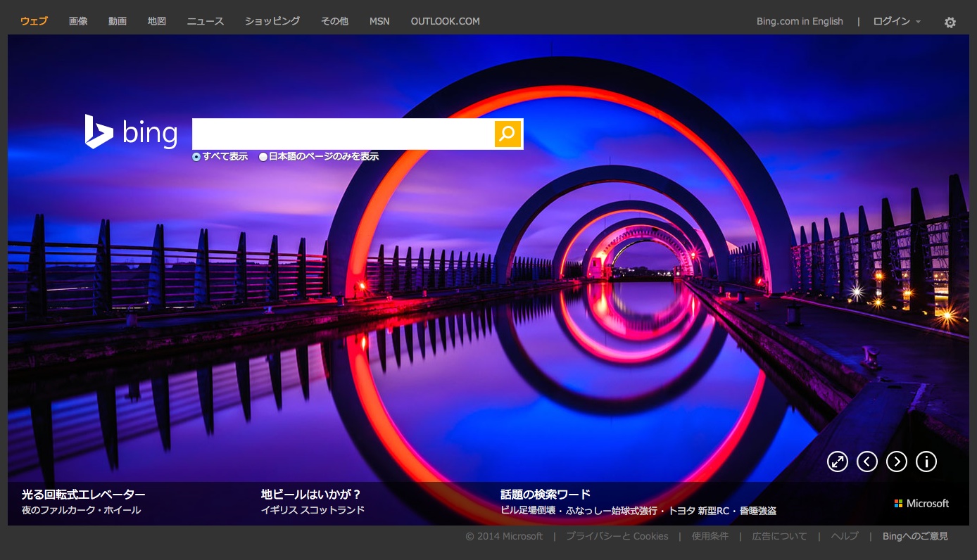Click the Bing logo
Image resolution: width=977 pixels, height=560 pixels.
(x=131, y=132)
